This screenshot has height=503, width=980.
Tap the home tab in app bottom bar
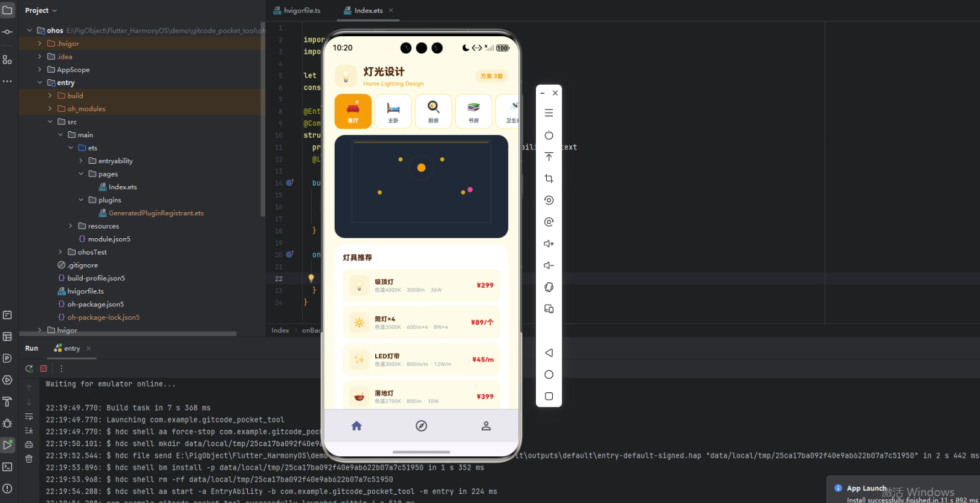(x=356, y=426)
